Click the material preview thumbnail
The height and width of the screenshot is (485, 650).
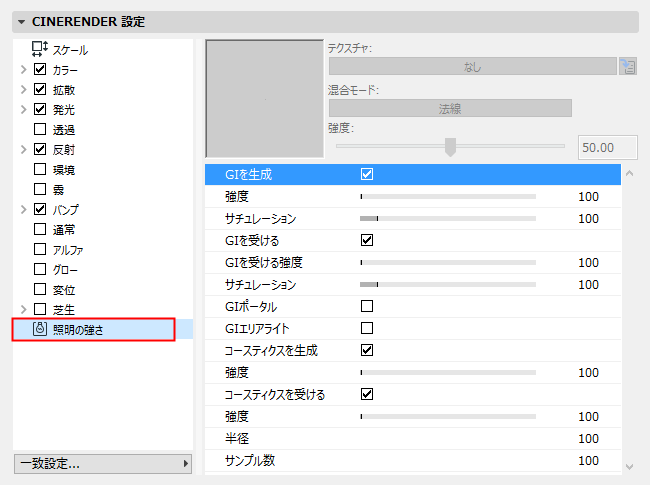click(264, 99)
